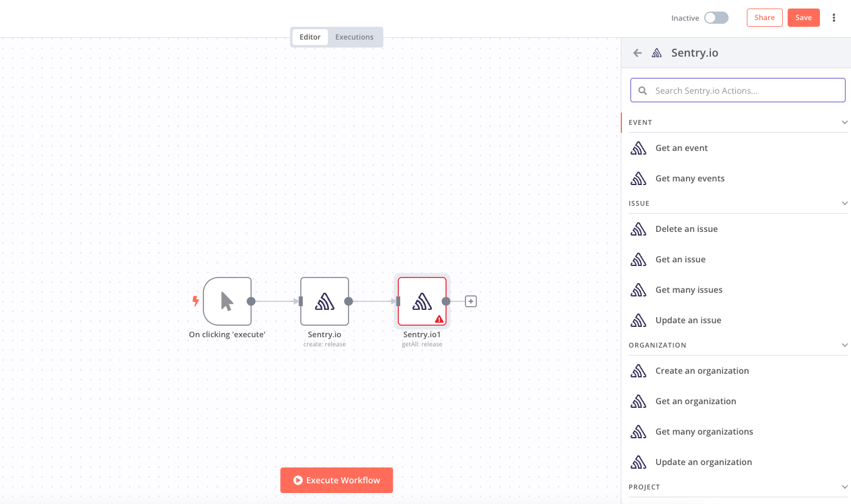Screen dimensions: 851x504
Task: Switch to the Editor tab
Action: [x=309, y=37]
